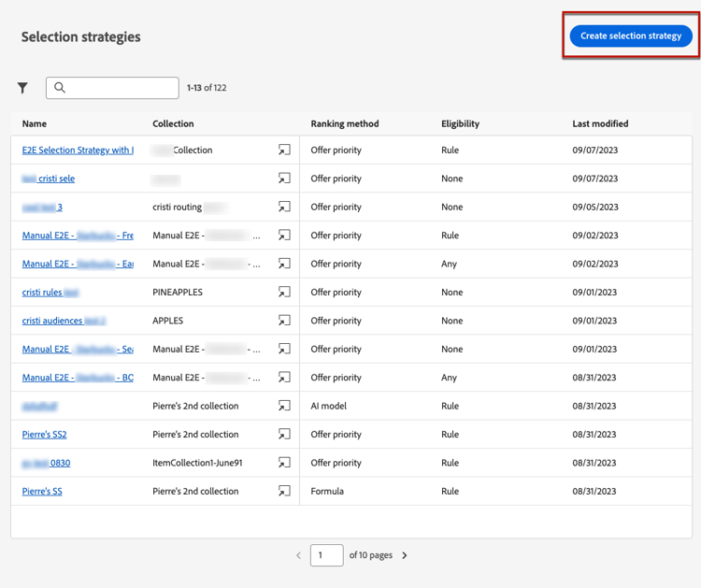This screenshot has width=701, height=588.
Task: Open APPLES collection via arrow icon
Action: 284,321
